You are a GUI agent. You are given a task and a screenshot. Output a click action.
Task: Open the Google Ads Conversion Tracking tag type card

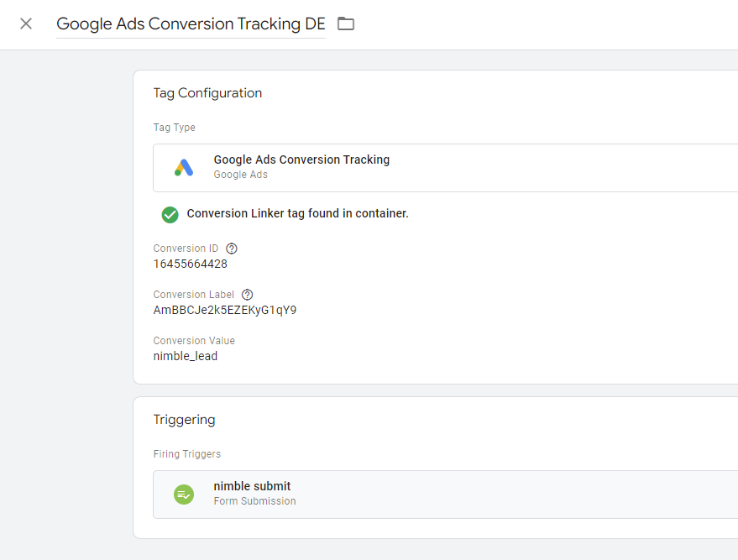[445, 168]
